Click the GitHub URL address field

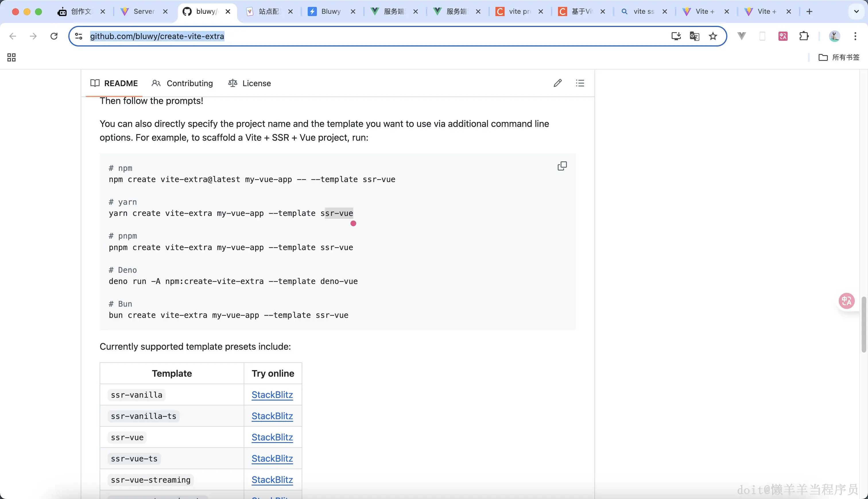coord(342,36)
